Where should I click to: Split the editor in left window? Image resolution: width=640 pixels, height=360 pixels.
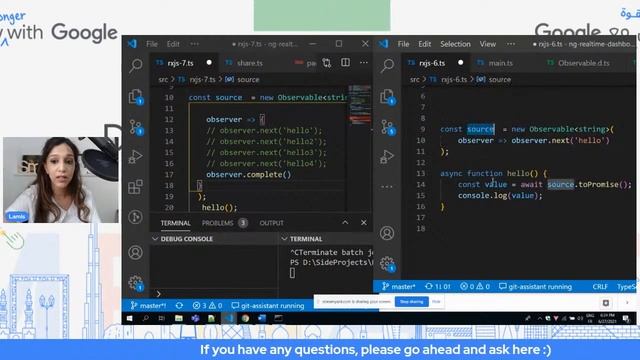tap(345, 62)
